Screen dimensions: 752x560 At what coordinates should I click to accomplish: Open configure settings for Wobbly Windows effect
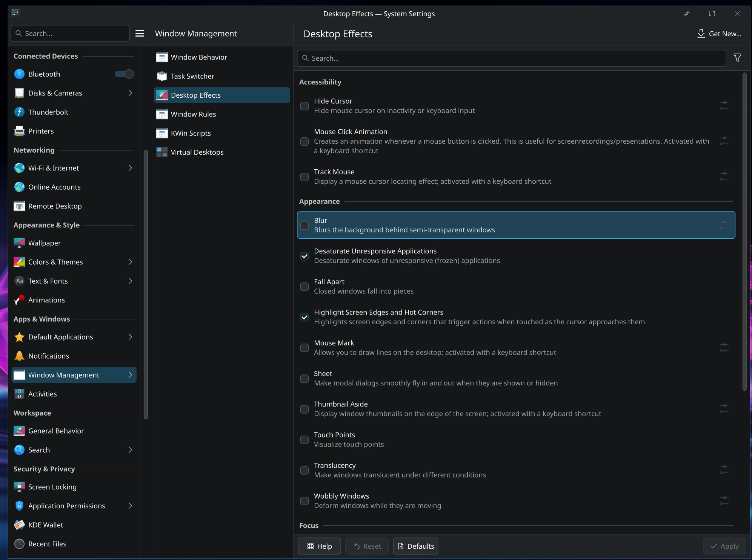[724, 500]
